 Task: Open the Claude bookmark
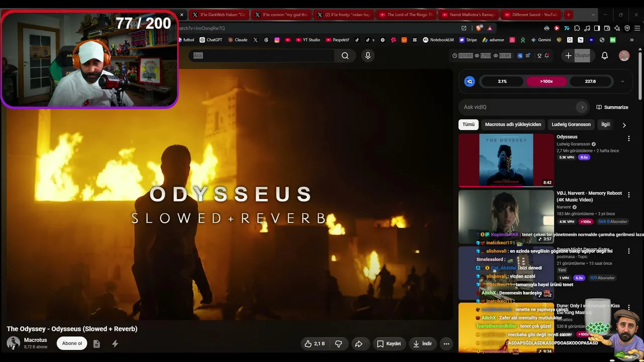coord(237,40)
